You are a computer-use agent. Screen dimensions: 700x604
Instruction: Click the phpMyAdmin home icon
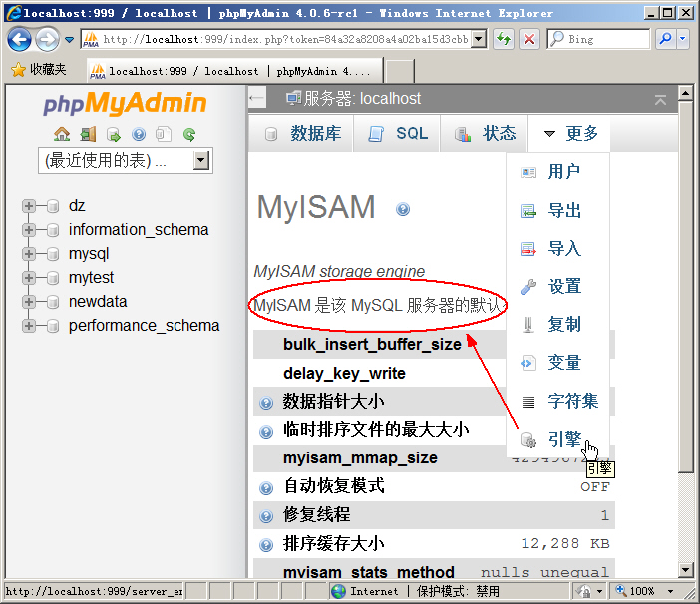click(x=62, y=134)
